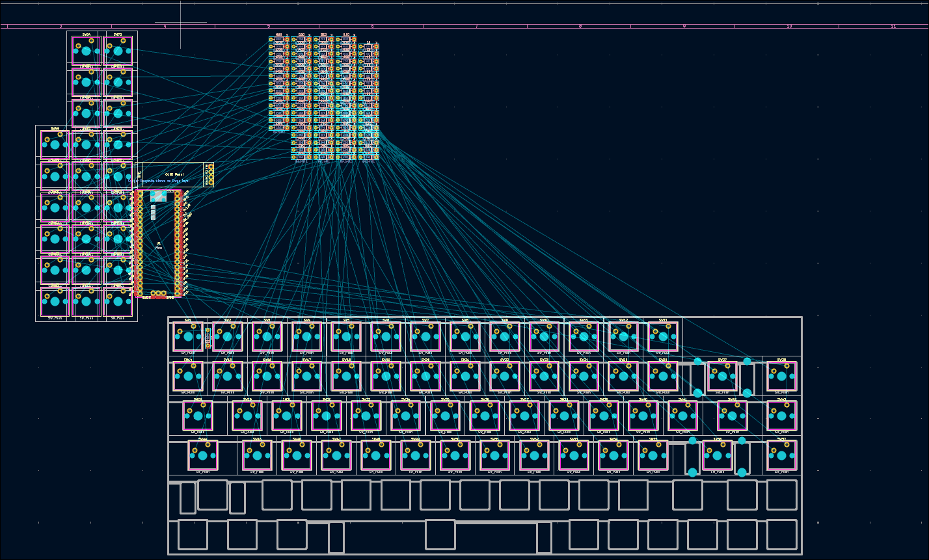
Task: Select the Pico U1 module footprint
Action: 159,244
